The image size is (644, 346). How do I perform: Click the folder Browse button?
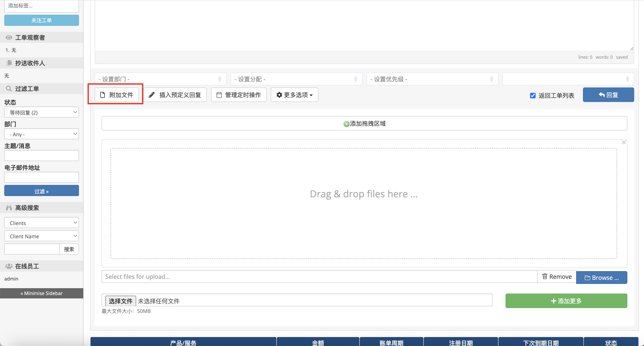click(x=602, y=278)
